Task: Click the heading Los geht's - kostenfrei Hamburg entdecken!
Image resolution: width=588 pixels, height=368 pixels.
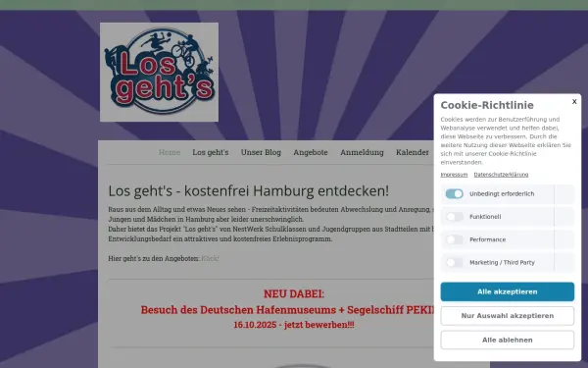Action: pos(248,190)
